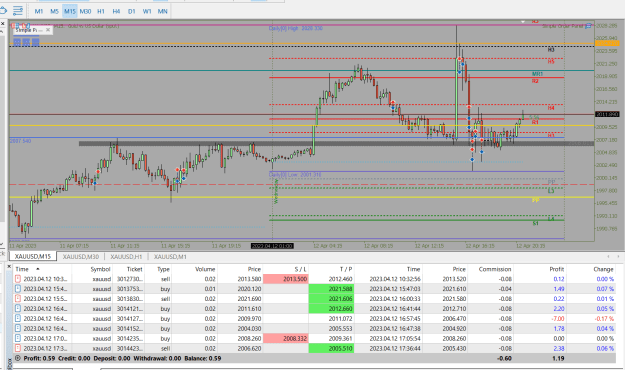Viewport: 625px width, 370px height.
Task: Click sell deal icon for ticket 3012730
Action: [18, 279]
